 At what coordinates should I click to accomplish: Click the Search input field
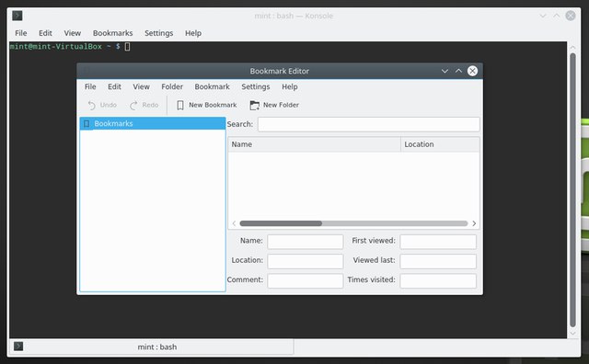(368, 124)
